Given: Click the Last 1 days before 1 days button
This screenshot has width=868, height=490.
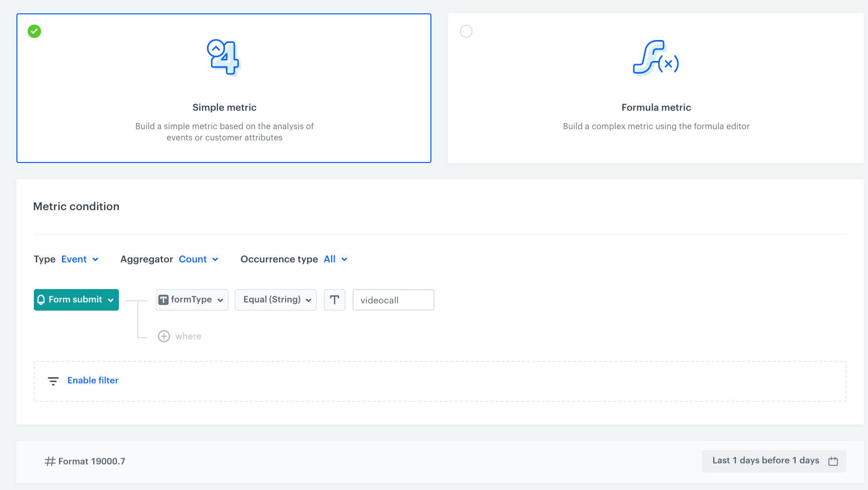Looking at the screenshot, I should [x=766, y=461].
